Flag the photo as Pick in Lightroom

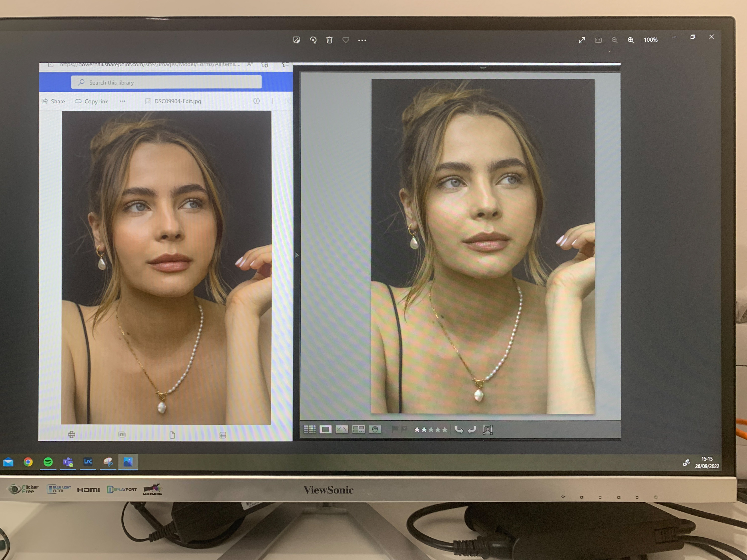[x=394, y=429]
